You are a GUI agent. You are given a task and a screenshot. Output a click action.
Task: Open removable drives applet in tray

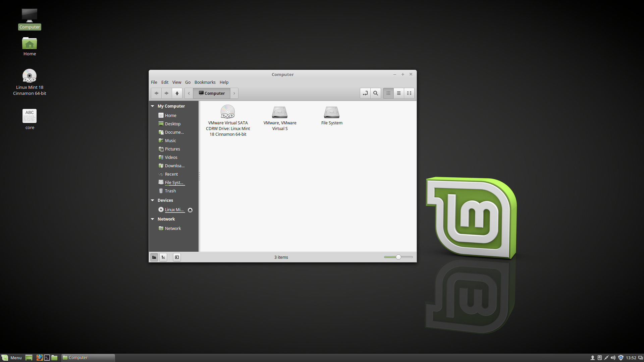(x=599, y=358)
